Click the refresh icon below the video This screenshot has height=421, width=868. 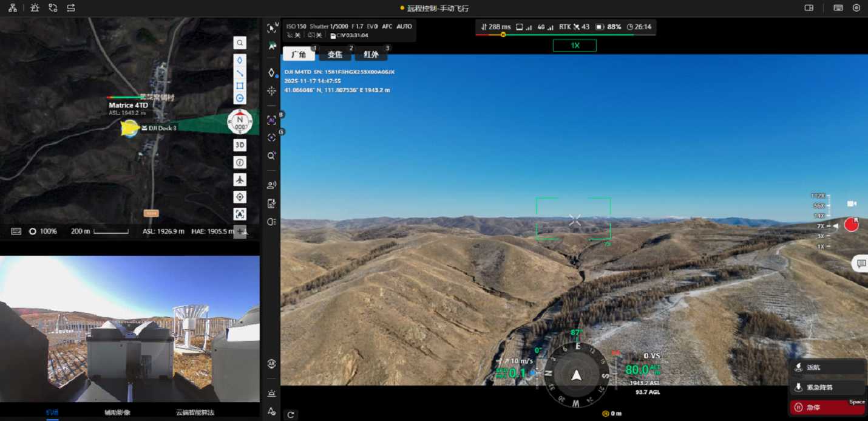[x=291, y=414]
